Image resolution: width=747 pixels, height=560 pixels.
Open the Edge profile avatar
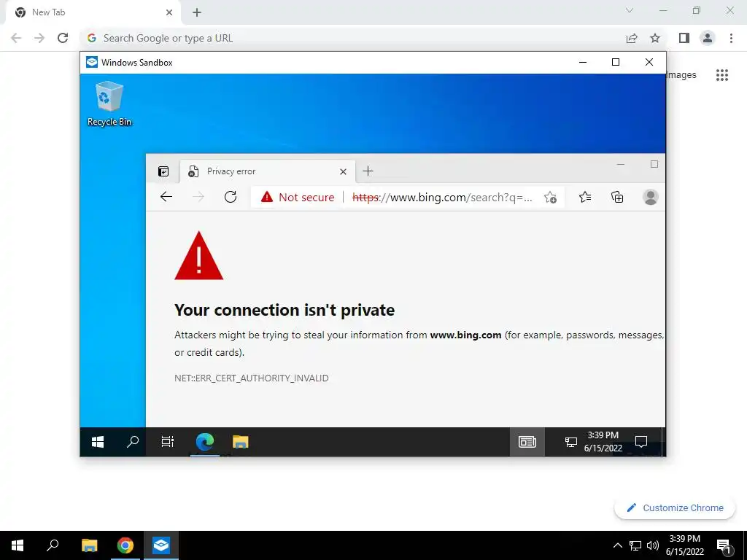[650, 197]
